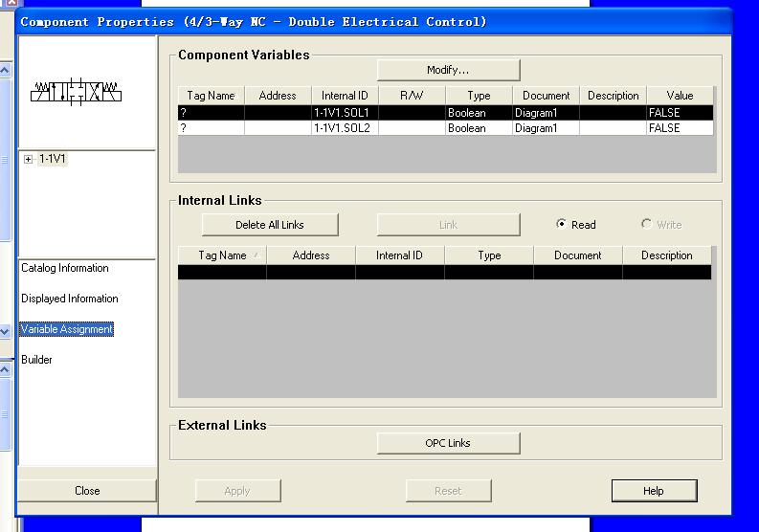Select the 1-1V1 tree item
This screenshot has height=532, width=759.
53,159
